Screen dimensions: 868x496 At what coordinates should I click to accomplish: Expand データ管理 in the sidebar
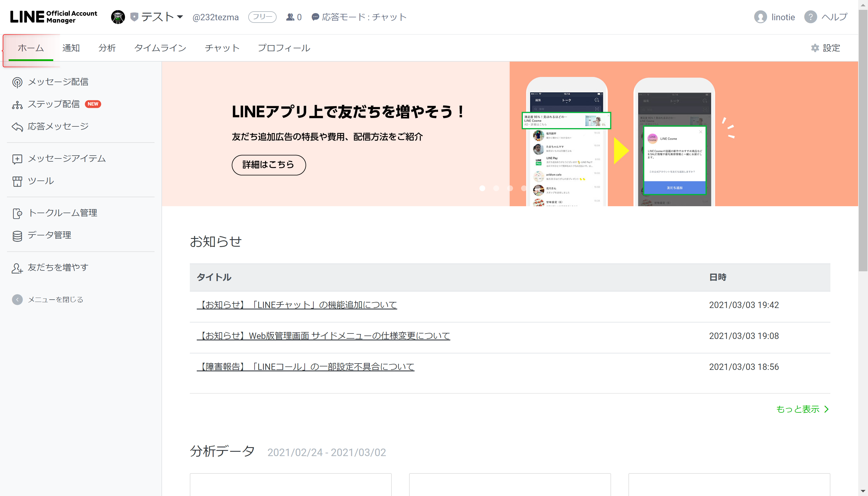tap(49, 235)
